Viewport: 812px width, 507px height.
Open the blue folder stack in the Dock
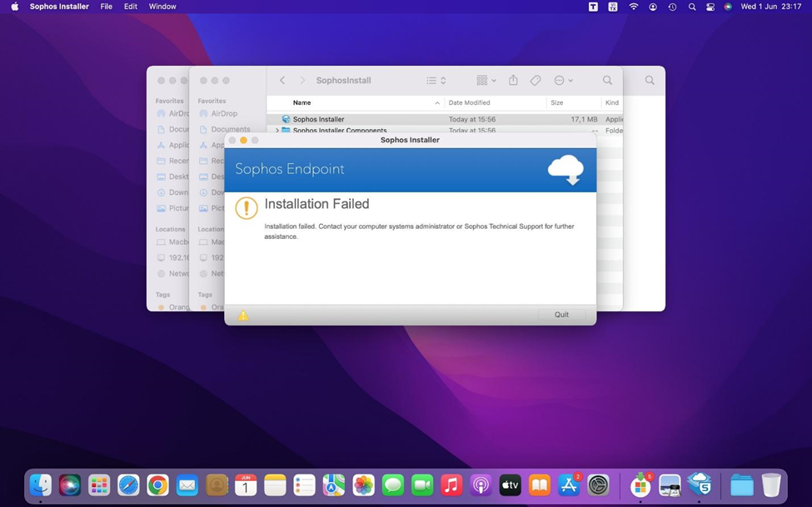pos(741,485)
